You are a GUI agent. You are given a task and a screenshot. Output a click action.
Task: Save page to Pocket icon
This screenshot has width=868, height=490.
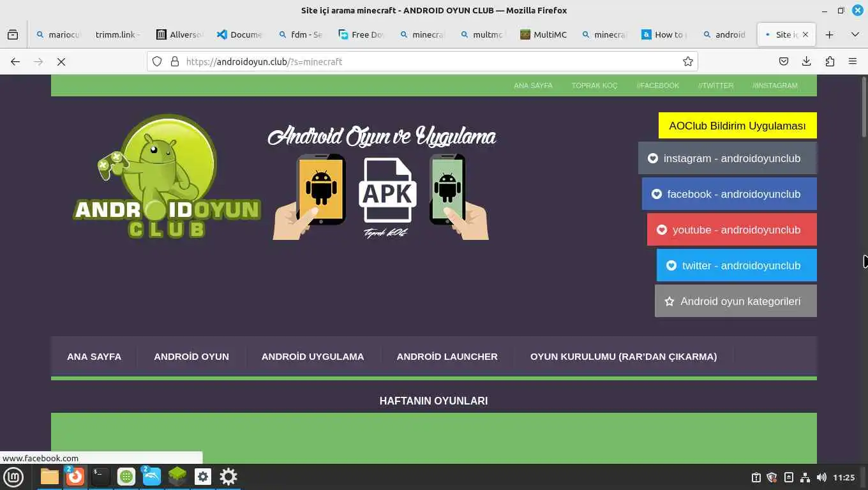[784, 61]
